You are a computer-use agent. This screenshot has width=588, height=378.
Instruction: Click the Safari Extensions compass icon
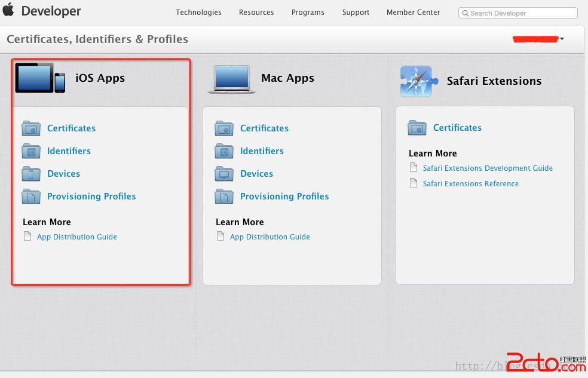(419, 81)
